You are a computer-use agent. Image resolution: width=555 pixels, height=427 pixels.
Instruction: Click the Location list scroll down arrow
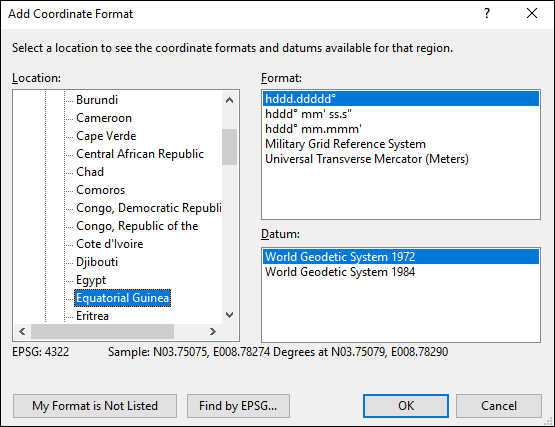point(229,315)
